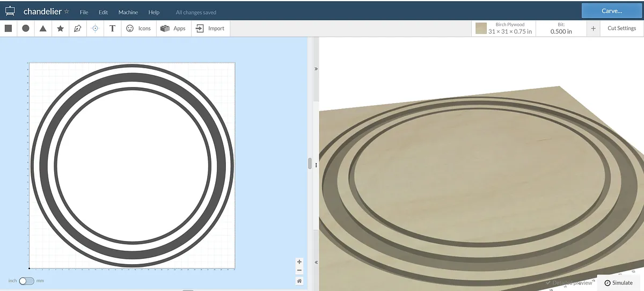Add text with the Text tool

coord(112,28)
